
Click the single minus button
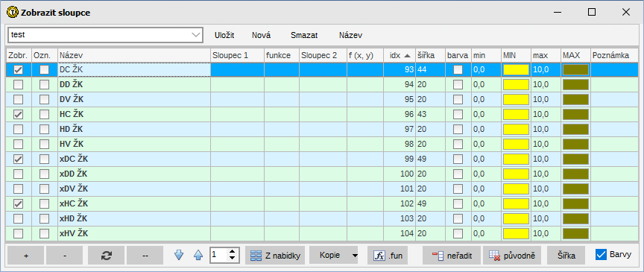[x=65, y=255]
